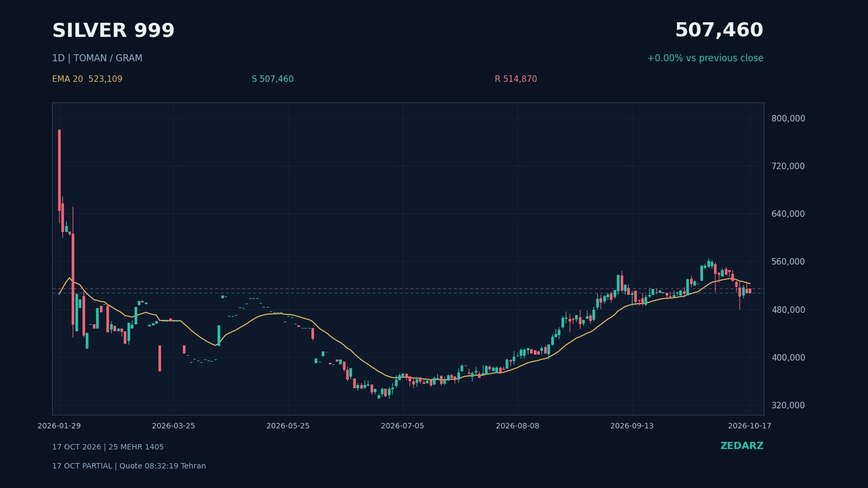Click the ZEDARZ brand label

pos(742,446)
